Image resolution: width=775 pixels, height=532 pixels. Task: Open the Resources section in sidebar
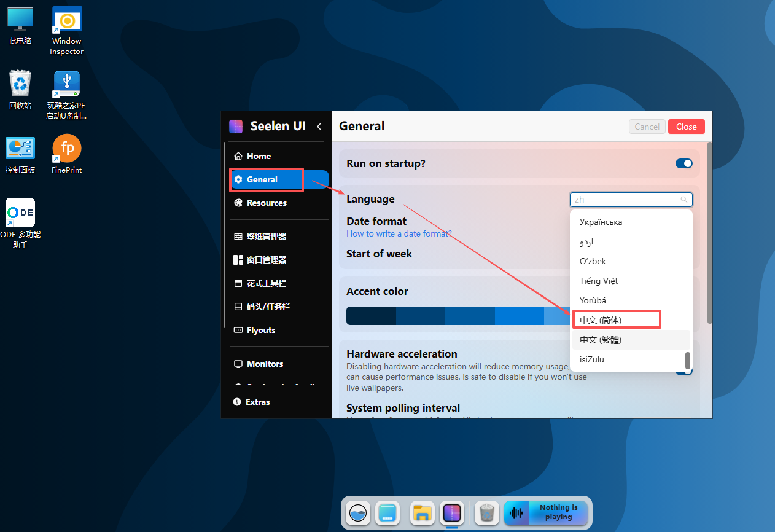click(x=267, y=203)
